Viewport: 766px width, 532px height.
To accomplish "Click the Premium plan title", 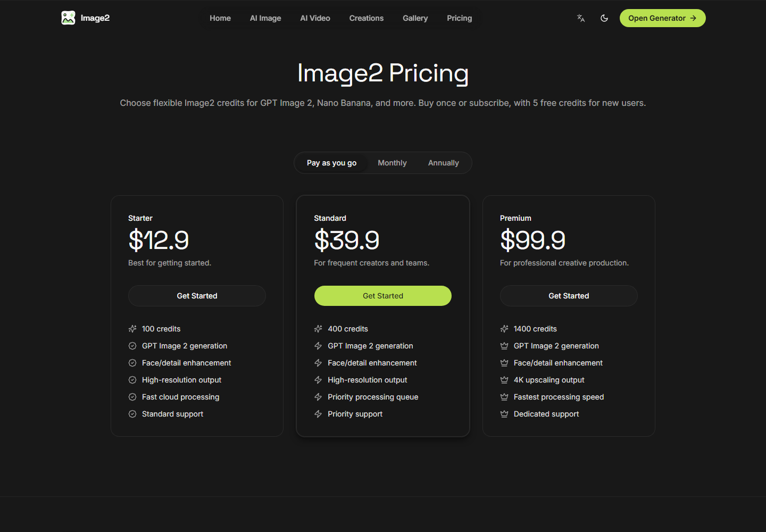I will (515, 218).
